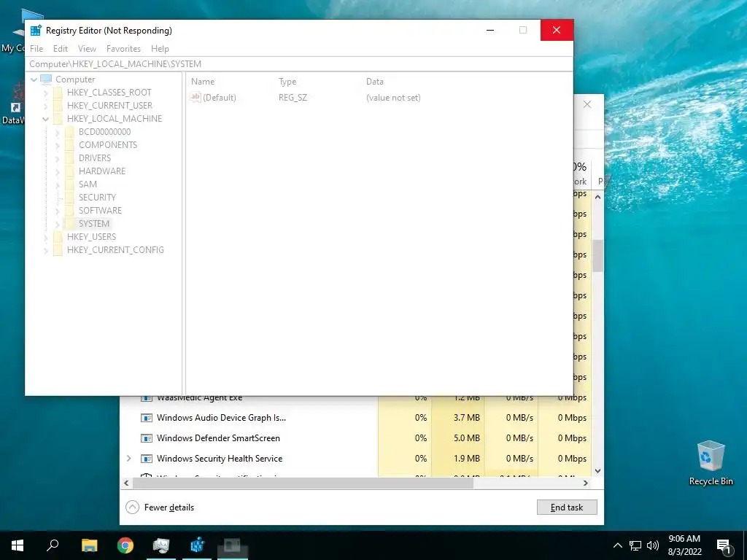The width and height of the screenshot is (747, 560).
Task: Open the Edit menu in Registry Editor
Action: point(60,49)
